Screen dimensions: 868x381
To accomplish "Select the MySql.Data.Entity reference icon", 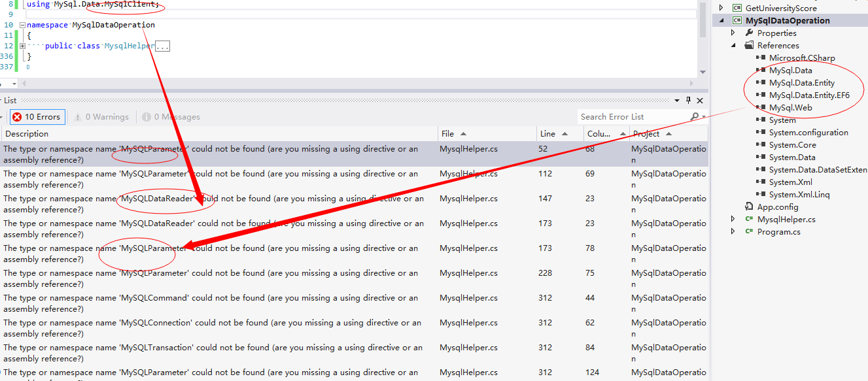I will (x=761, y=82).
